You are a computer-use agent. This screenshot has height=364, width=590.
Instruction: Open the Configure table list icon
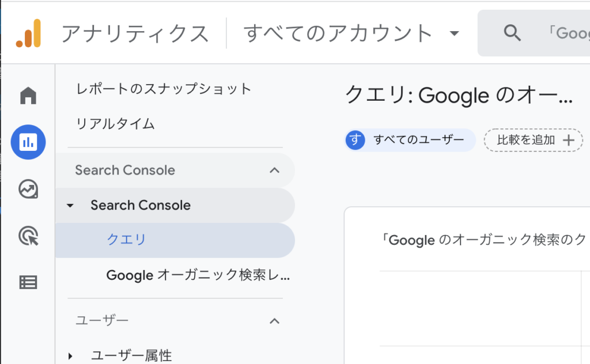coord(28,282)
